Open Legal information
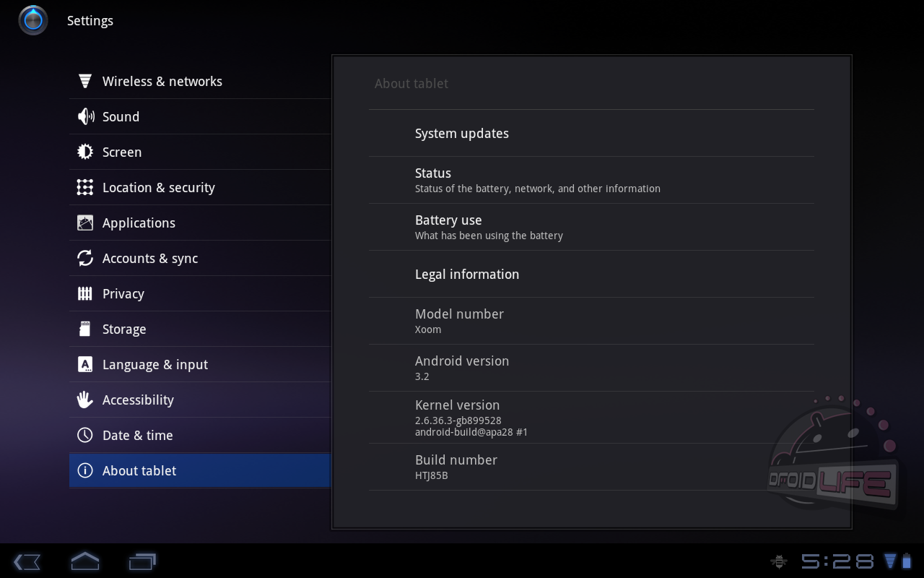Image resolution: width=924 pixels, height=578 pixels. click(467, 275)
